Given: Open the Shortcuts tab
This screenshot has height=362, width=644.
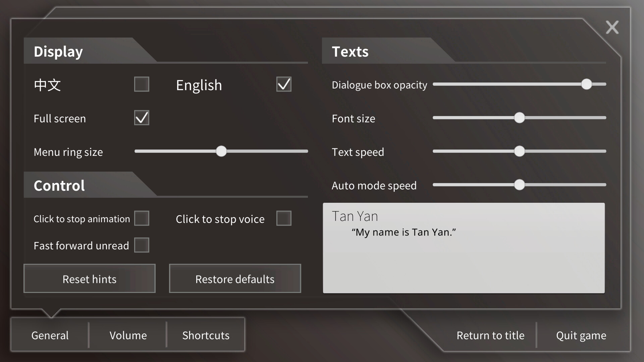Looking at the screenshot, I should pos(205,335).
